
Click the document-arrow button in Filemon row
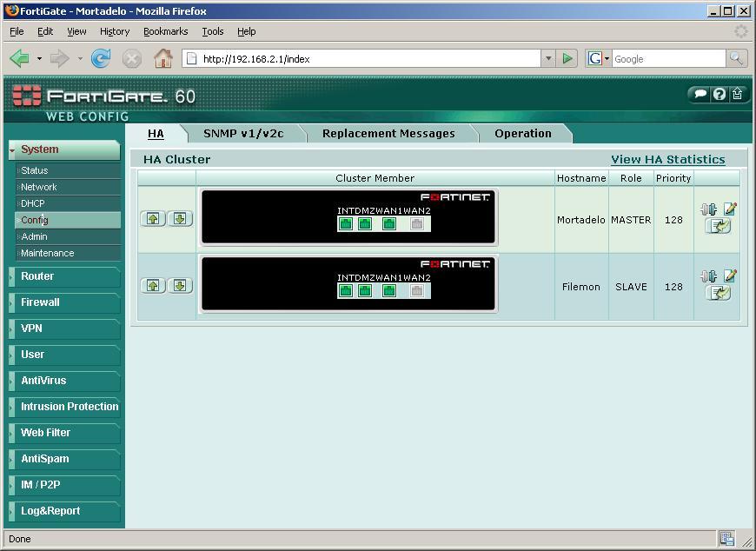[718, 293]
